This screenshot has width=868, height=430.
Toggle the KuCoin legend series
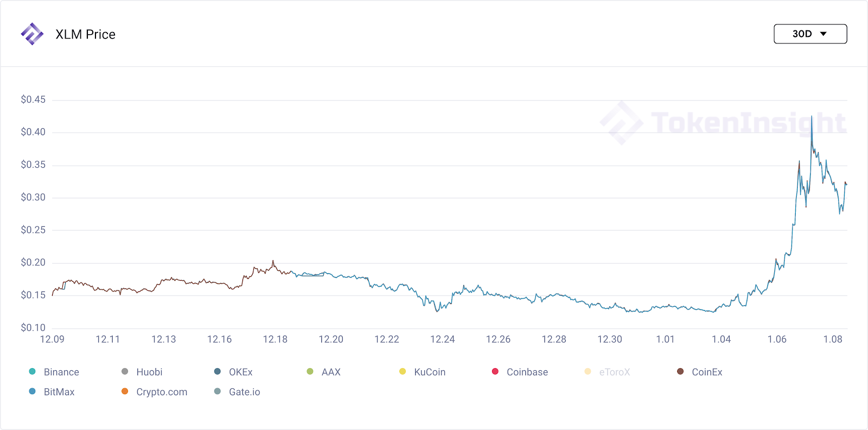pos(422,372)
